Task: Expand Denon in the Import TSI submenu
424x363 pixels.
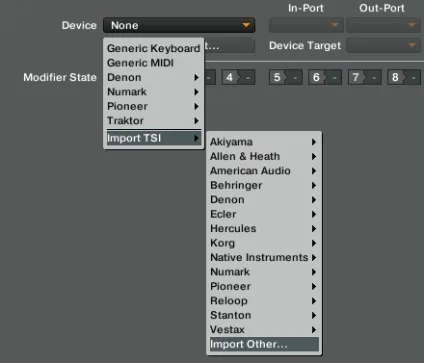Action: tap(264, 200)
